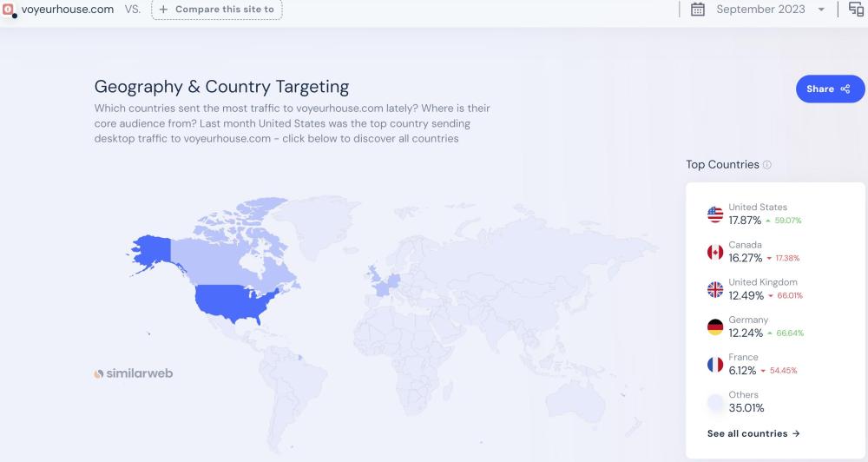Click the United Kingdom flag icon
Viewport: 868px width, 462px height.
[715, 289]
